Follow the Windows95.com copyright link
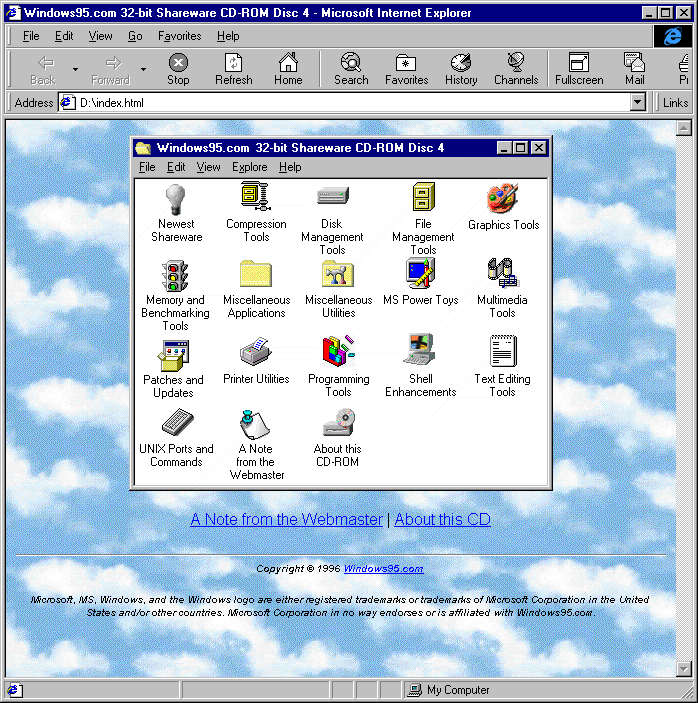Image resolution: width=698 pixels, height=703 pixels. tap(383, 569)
